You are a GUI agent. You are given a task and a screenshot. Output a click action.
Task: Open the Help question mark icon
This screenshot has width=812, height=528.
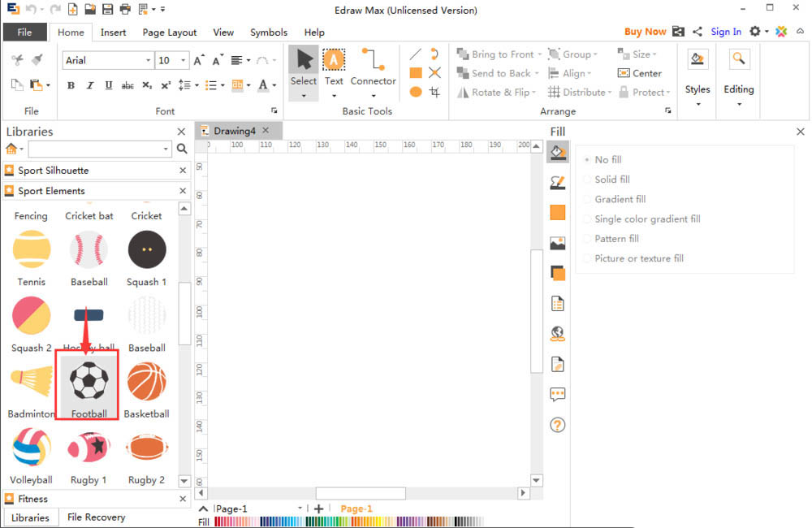coord(558,425)
